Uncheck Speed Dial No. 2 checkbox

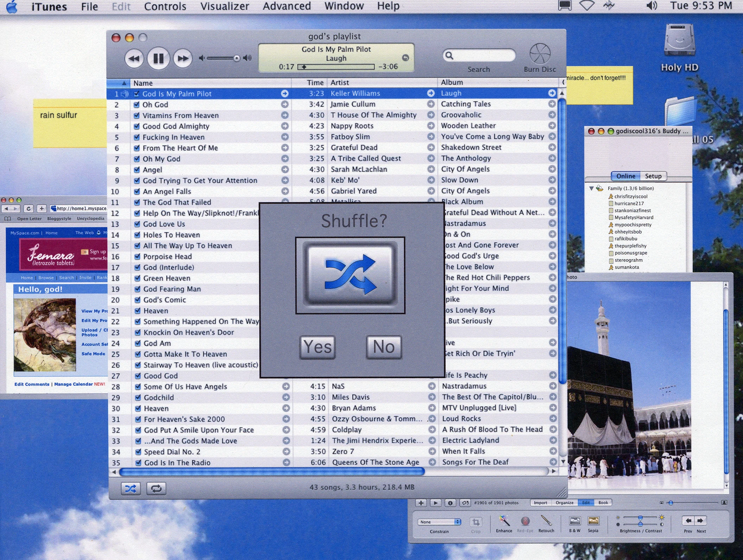[x=138, y=452]
